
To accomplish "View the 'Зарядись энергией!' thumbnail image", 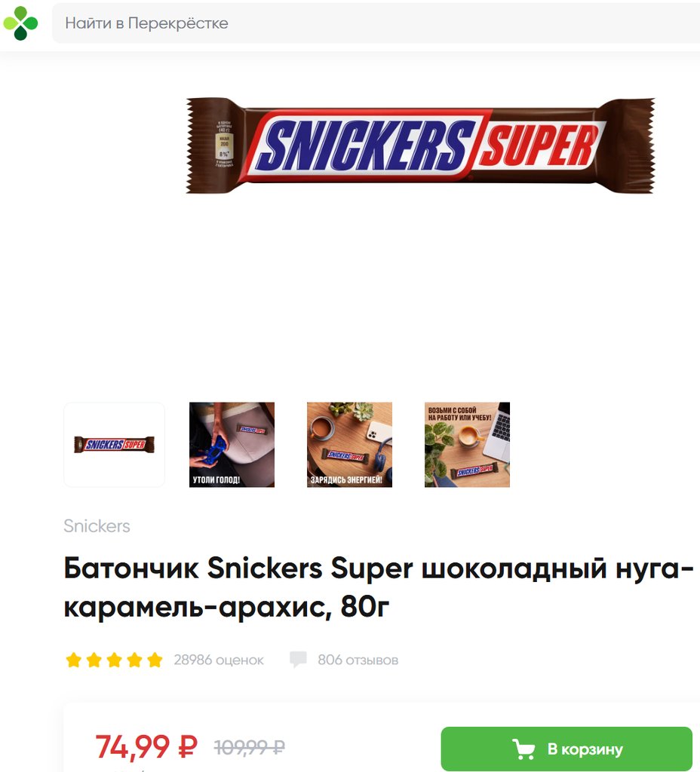I will click(350, 445).
